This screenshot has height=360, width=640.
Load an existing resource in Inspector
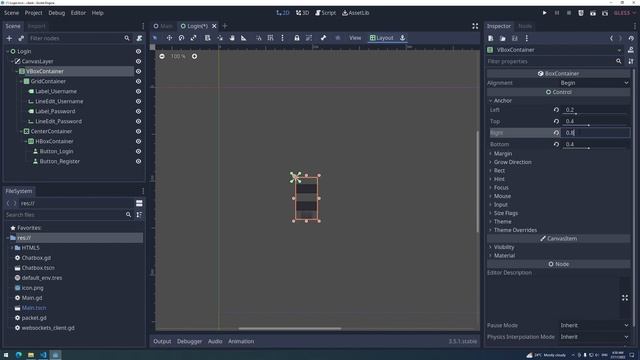(x=503, y=38)
